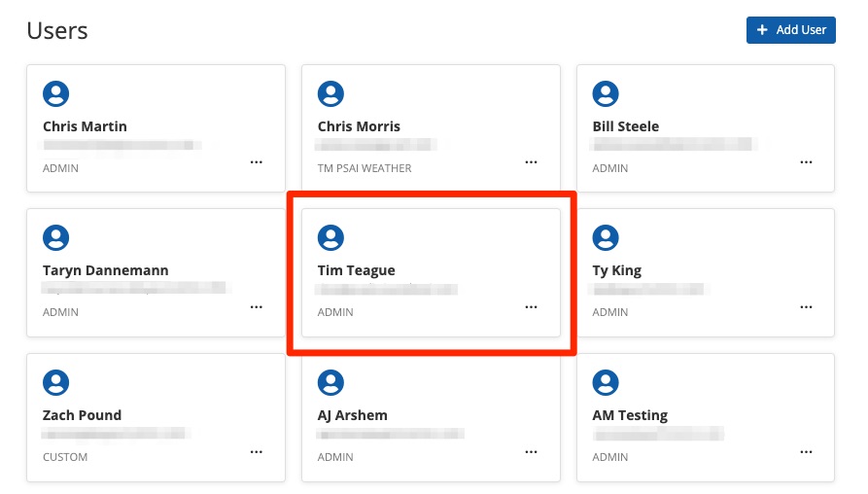Click Tim Teague's profile avatar icon

331,237
